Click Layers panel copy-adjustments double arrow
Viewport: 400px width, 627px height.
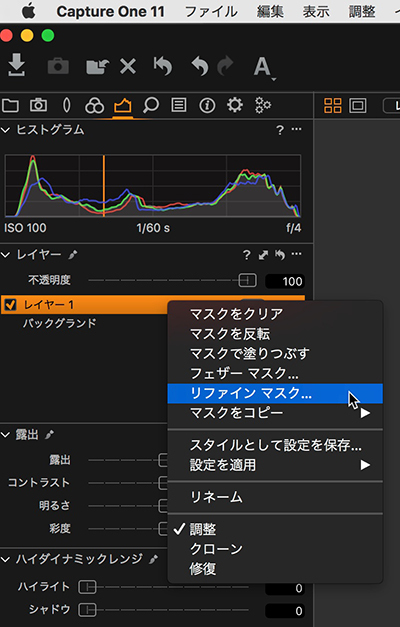pyautogui.click(x=263, y=255)
